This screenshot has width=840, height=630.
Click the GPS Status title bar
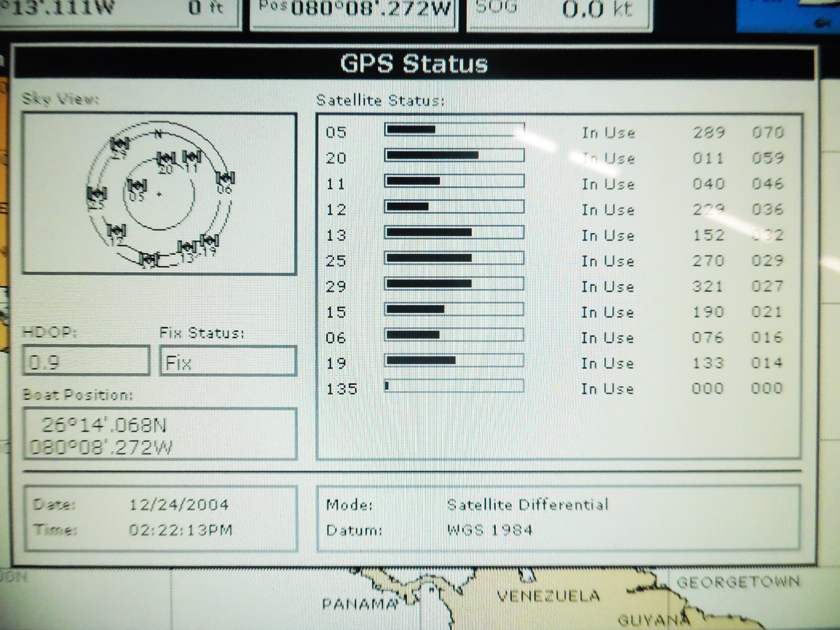click(x=414, y=64)
